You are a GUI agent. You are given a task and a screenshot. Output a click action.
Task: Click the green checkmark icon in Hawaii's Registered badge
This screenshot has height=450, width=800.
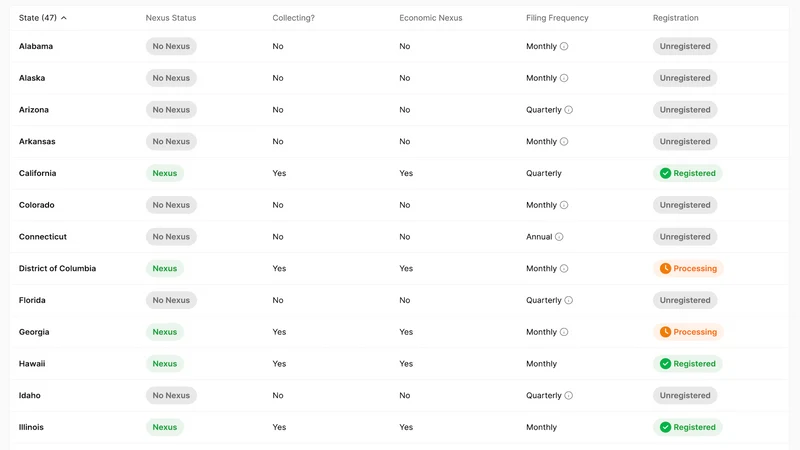click(x=665, y=364)
